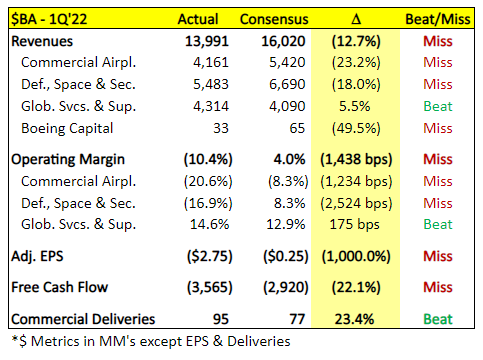Click the Glob. Svcs. & Sup. revenue Beat cell
Screen dimensions: 483x360
(438, 106)
